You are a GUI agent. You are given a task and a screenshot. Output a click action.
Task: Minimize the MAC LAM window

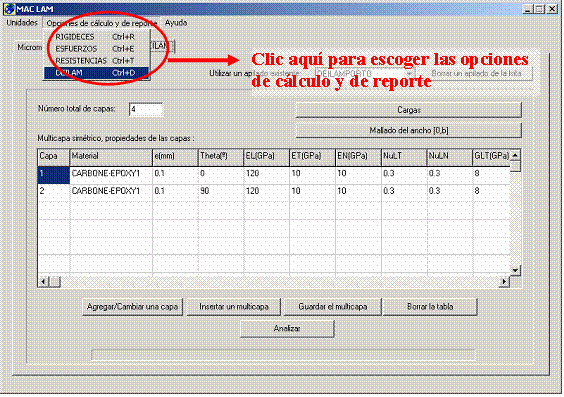point(527,9)
